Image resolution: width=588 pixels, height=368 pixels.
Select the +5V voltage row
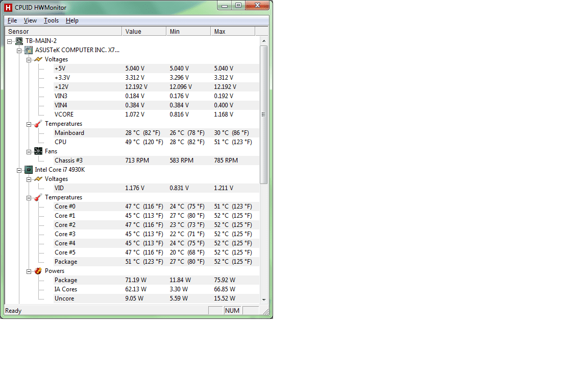click(x=156, y=68)
